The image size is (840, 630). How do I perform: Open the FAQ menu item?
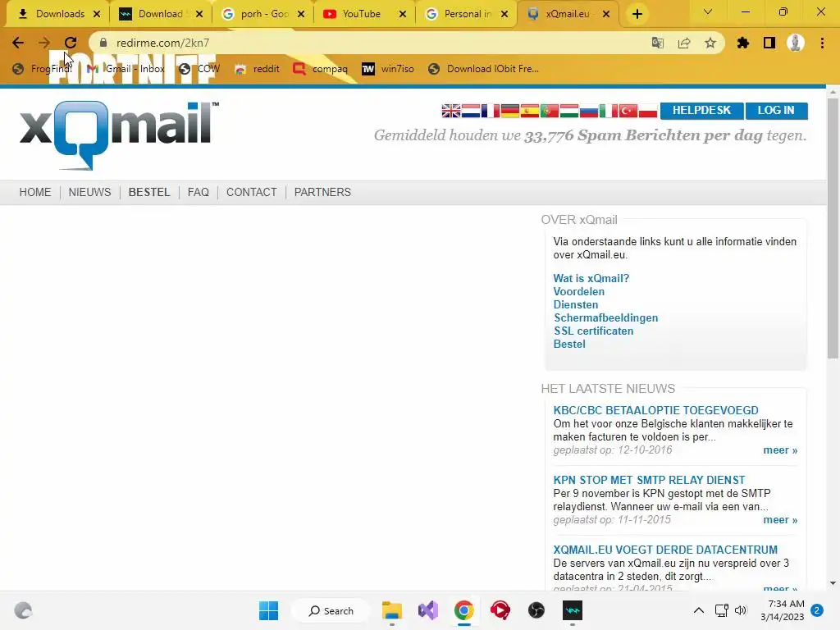click(x=199, y=192)
